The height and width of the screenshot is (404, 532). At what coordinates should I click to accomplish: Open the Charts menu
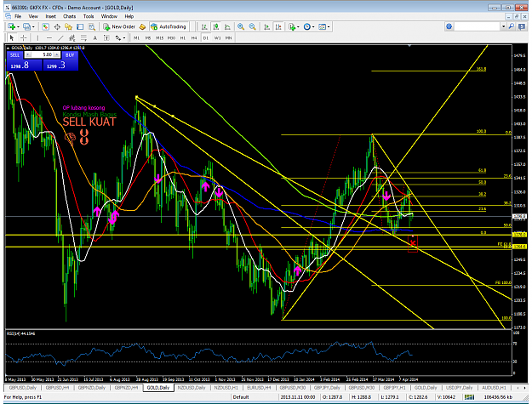pyautogui.click(x=69, y=16)
